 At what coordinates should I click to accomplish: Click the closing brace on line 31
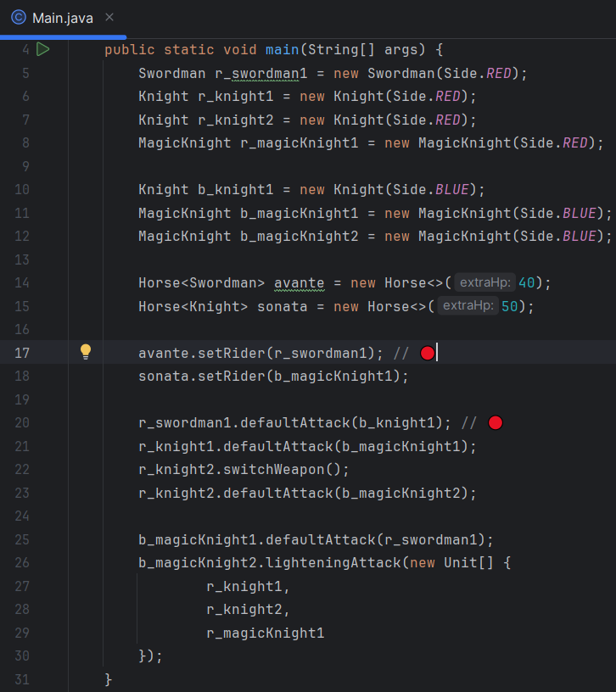point(109,679)
